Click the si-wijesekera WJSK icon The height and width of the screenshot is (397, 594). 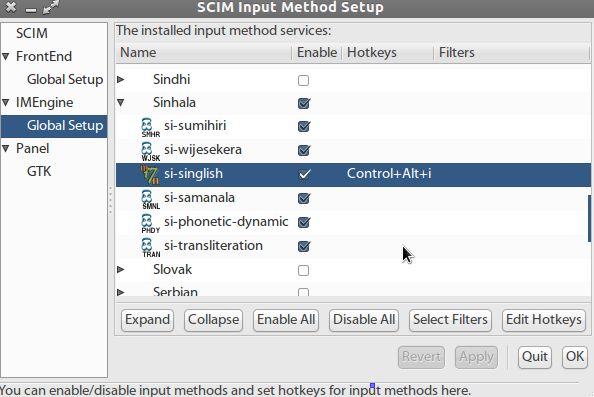coord(150,151)
